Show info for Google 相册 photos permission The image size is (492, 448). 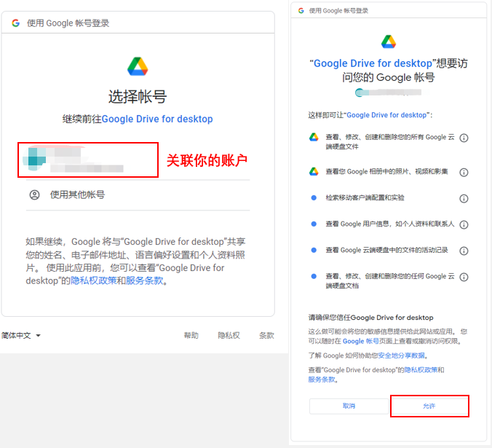point(464,173)
